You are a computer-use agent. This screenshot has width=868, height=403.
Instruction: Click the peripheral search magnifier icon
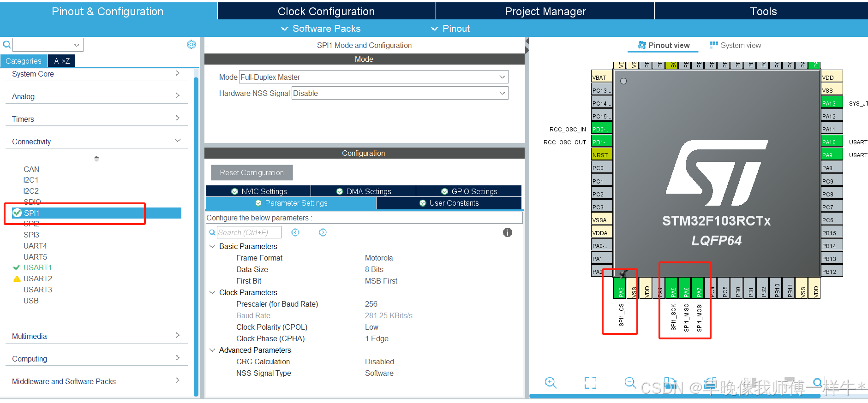click(7, 45)
